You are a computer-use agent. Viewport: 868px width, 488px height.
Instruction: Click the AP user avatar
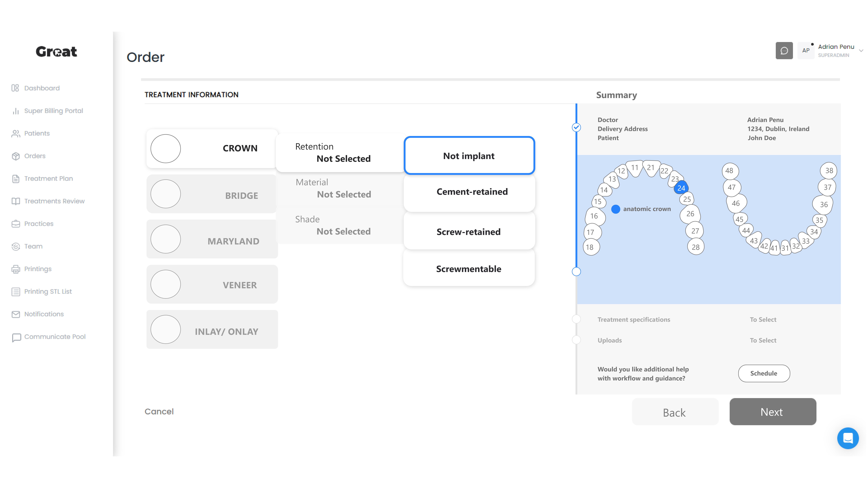point(806,50)
